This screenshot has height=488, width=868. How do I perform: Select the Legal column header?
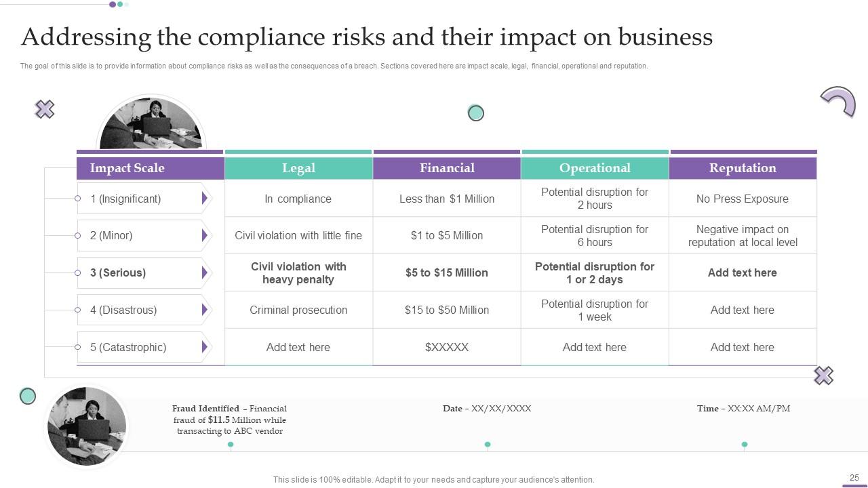(x=298, y=168)
